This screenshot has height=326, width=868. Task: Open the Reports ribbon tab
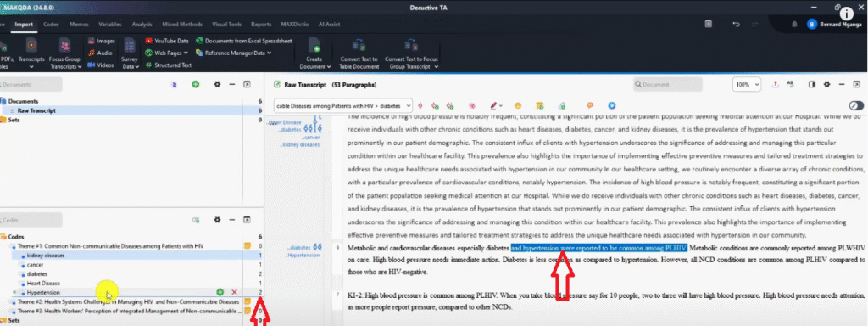coord(261,25)
